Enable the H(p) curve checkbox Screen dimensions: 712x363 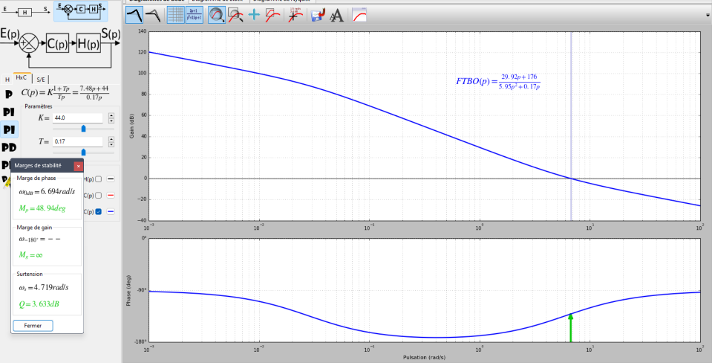coord(98,179)
